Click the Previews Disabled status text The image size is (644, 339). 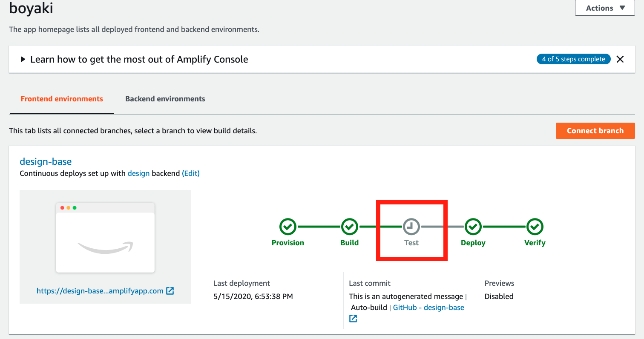coord(499,296)
